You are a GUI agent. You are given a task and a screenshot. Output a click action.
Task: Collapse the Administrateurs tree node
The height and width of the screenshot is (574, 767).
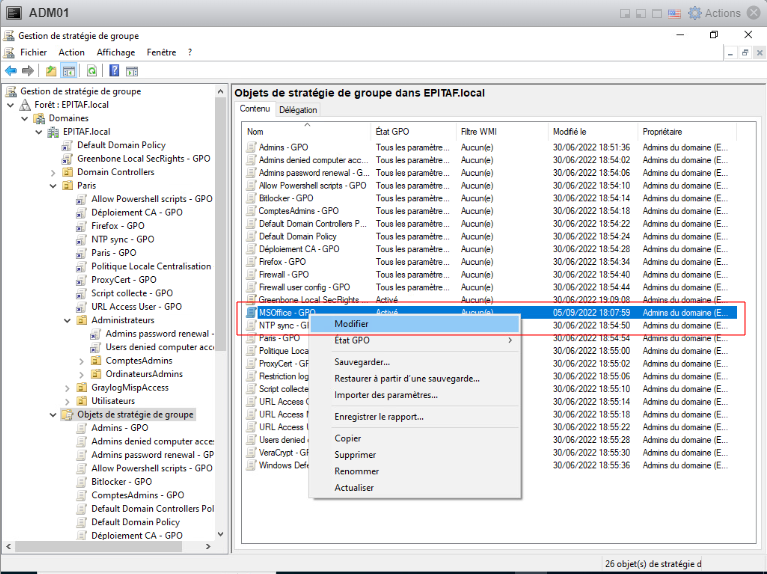(x=67, y=320)
